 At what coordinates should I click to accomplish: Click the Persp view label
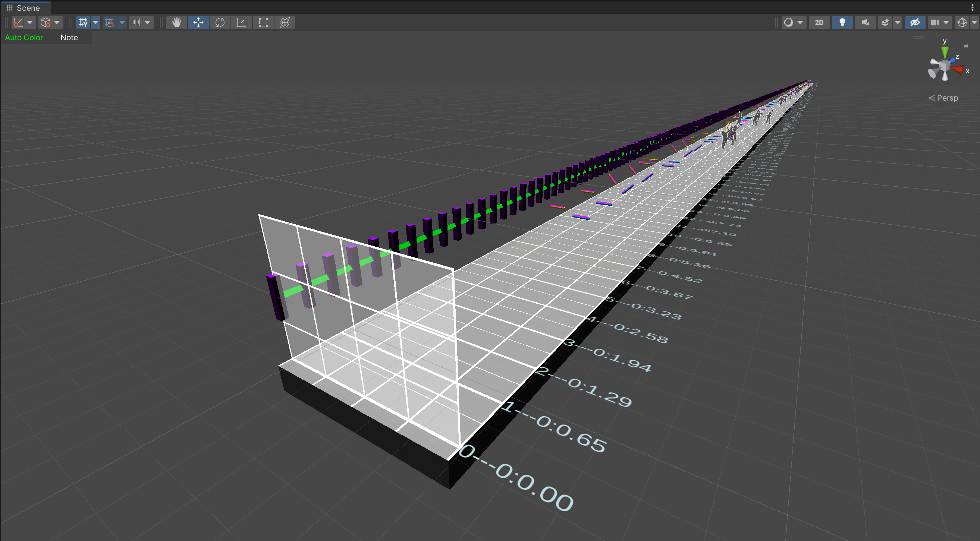pyautogui.click(x=946, y=98)
